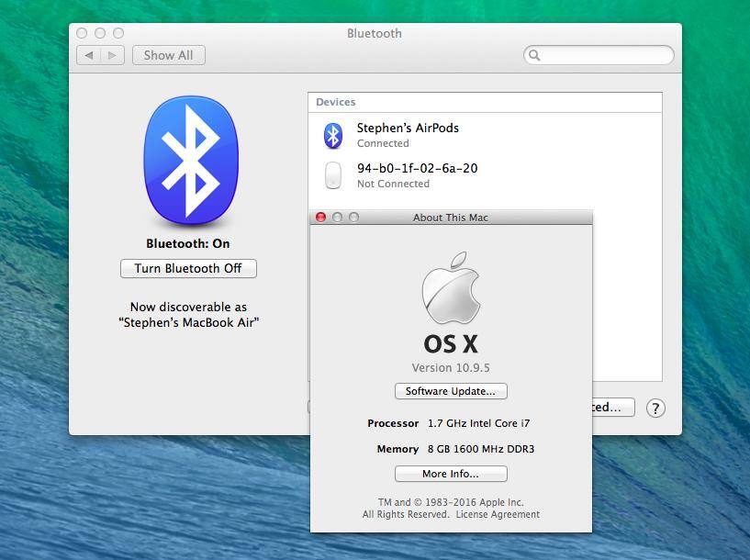This screenshot has height=560, width=750.
Task: Click the back navigation arrow
Action: (89, 55)
